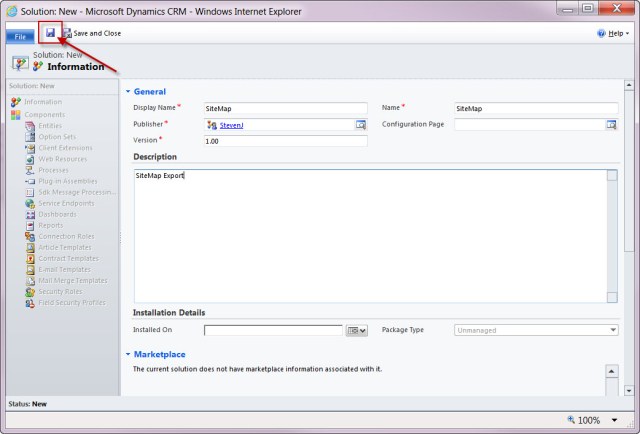The height and width of the screenshot is (434, 640).
Task: Click Save and Close button
Action: (x=92, y=33)
